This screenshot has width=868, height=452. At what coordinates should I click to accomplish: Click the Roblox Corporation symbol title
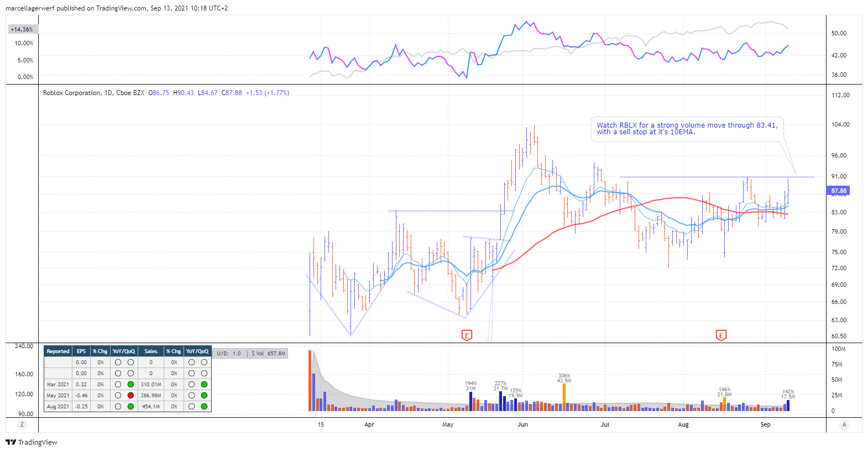[72, 93]
